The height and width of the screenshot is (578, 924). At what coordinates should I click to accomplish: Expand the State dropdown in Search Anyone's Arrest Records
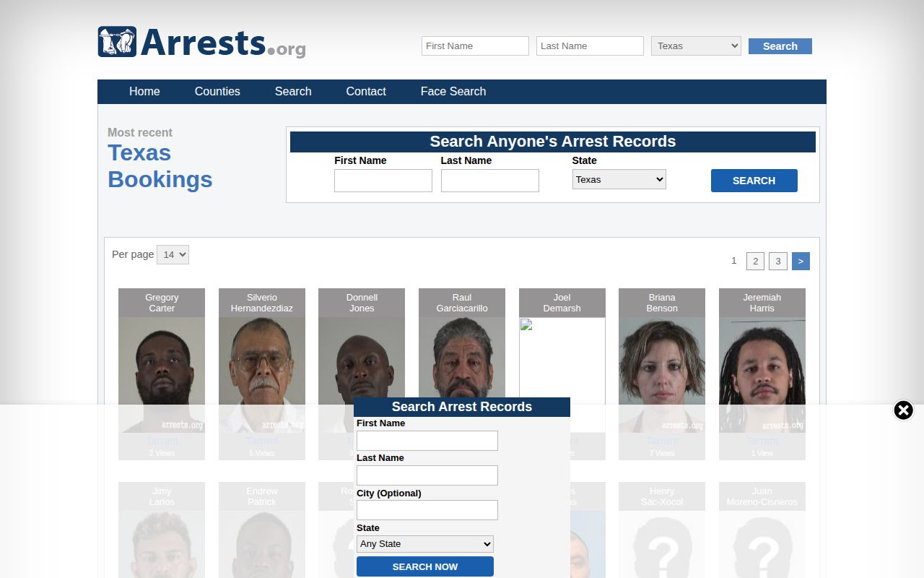point(619,179)
